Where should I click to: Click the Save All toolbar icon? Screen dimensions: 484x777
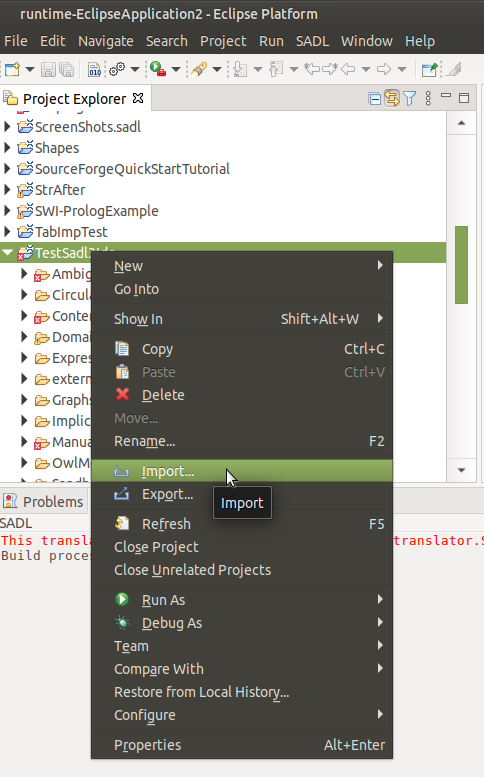(66, 69)
